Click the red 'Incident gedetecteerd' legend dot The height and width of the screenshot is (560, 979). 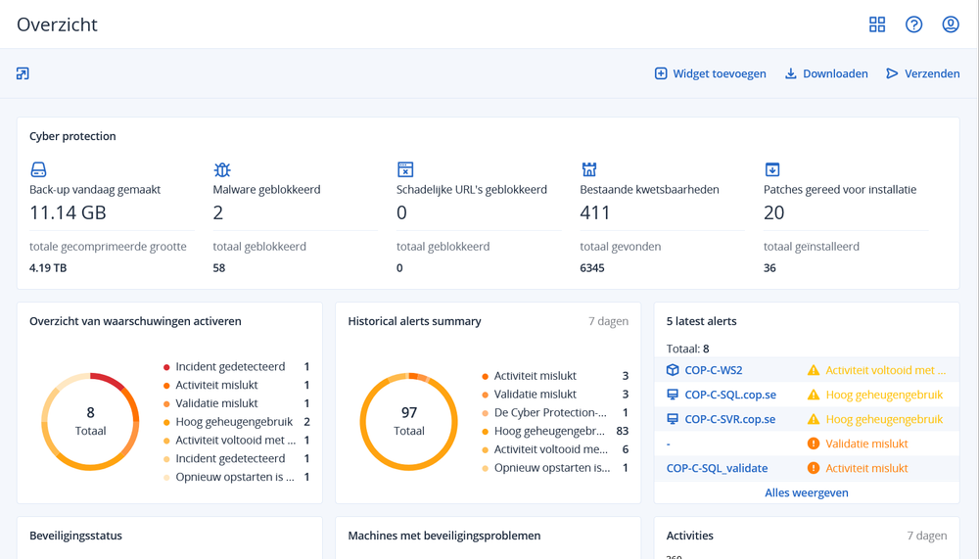click(x=166, y=367)
